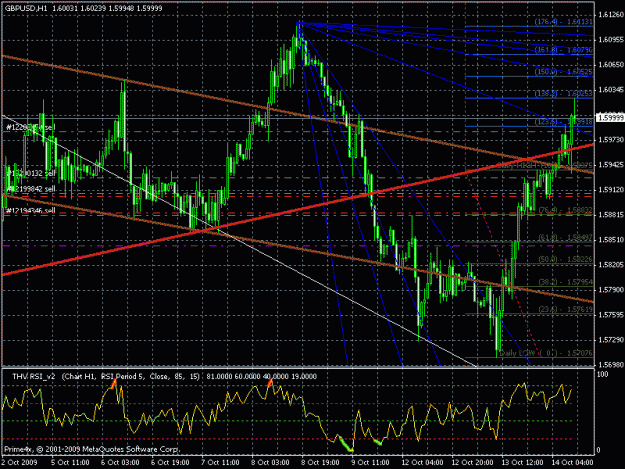Click the 8 Oct 19:00 time label
Image resolution: width=625 pixels, height=469 pixels.
click(x=320, y=462)
